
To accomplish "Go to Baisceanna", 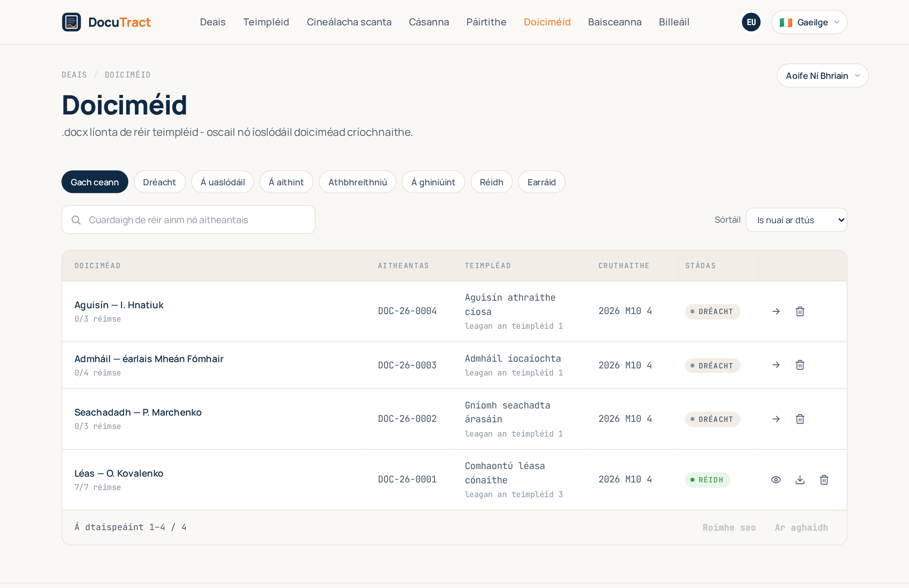I will [x=614, y=22].
